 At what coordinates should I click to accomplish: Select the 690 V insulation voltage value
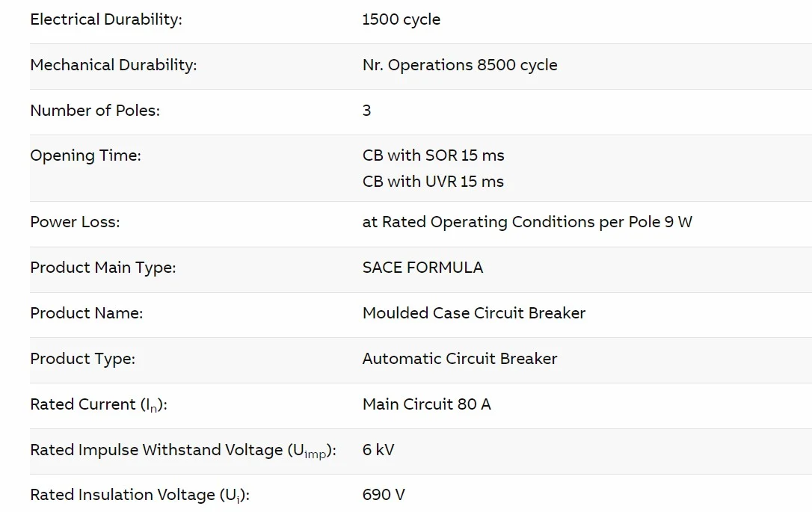click(384, 496)
